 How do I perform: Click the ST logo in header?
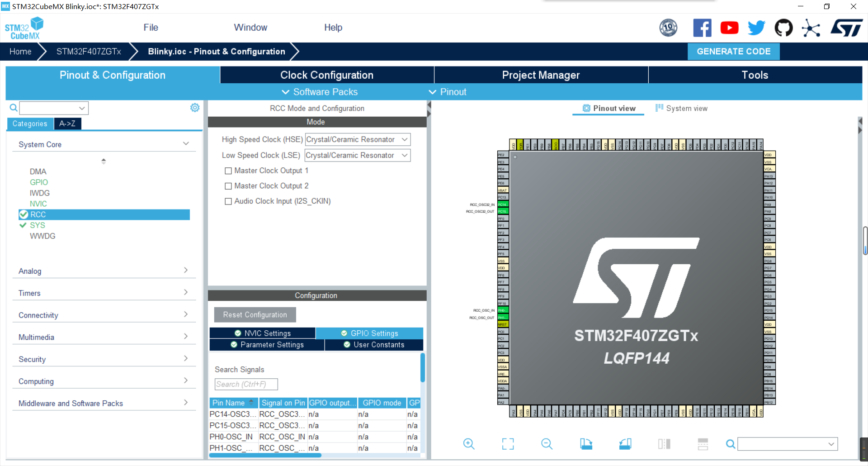coord(847,28)
